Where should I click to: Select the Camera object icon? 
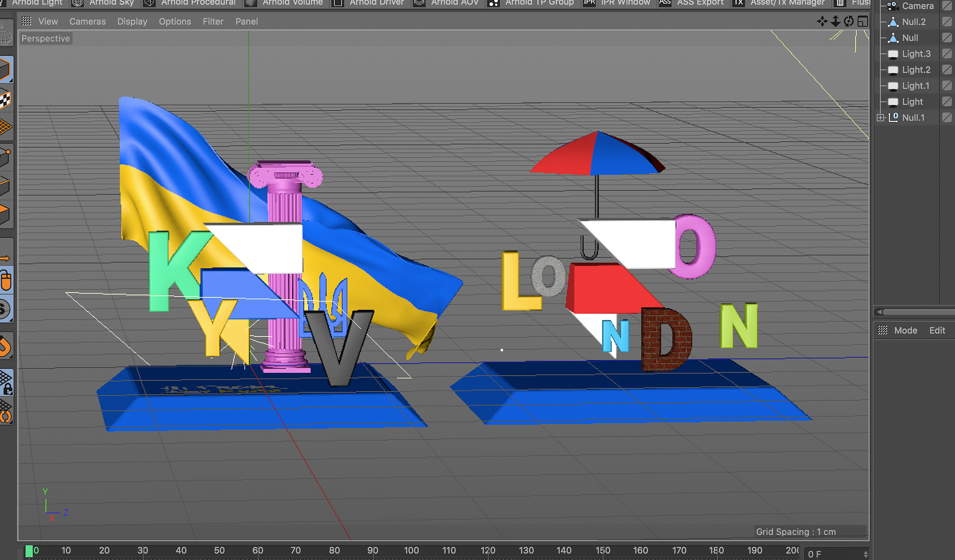point(892,6)
